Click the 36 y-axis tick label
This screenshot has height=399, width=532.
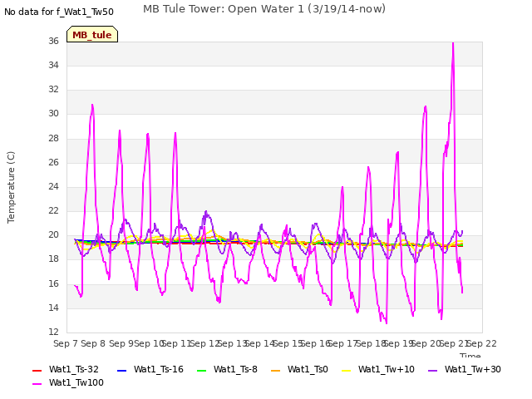[53, 41]
